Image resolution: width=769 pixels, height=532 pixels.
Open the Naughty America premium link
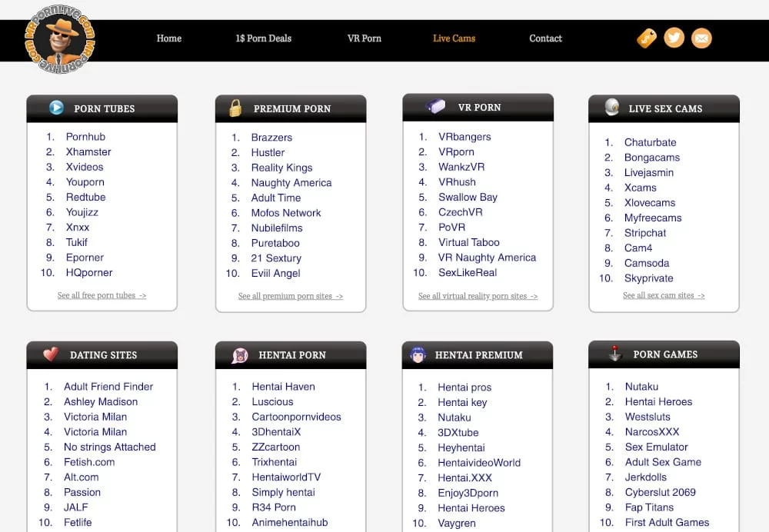pos(291,183)
